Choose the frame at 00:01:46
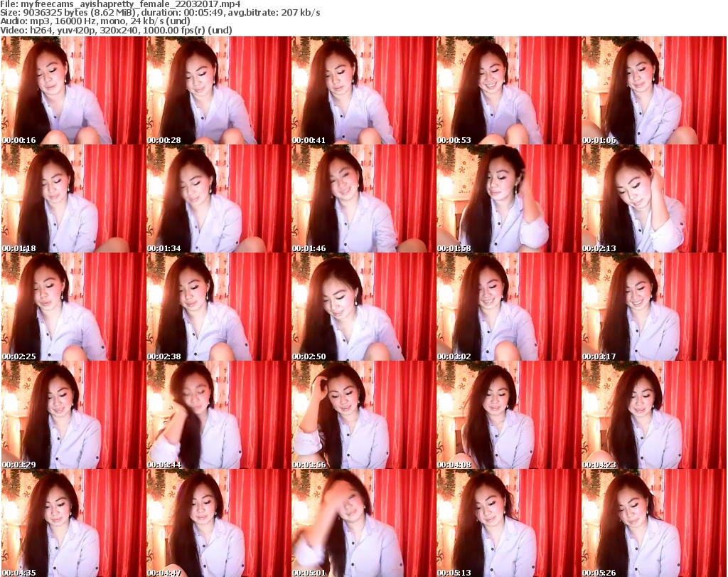Image resolution: width=728 pixels, height=577 pixels. click(x=363, y=198)
